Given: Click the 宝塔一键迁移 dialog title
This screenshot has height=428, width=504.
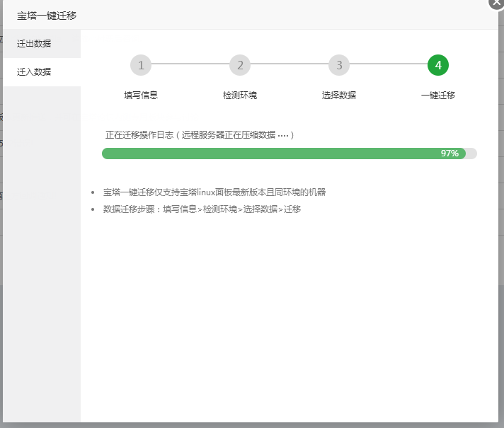Looking at the screenshot, I should click(47, 16).
